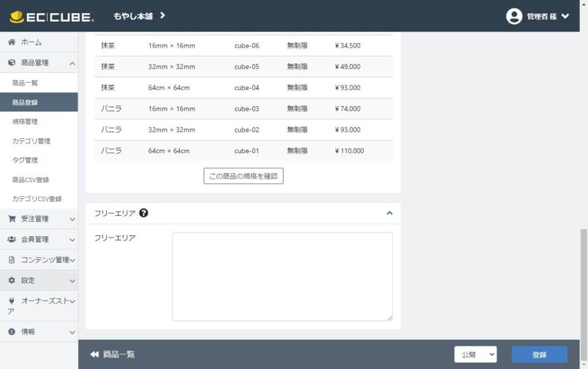Go back via 商品一覧 footer link

[x=113, y=355]
